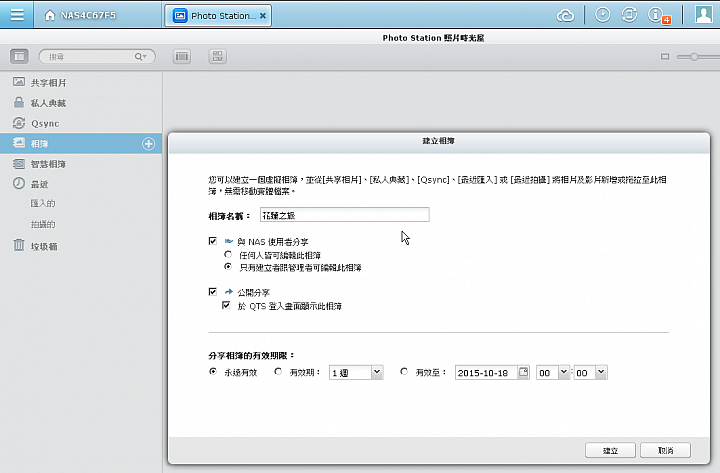Select 永遠有效 radio button
Viewport: 720px width, 473px height.
pyautogui.click(x=213, y=372)
